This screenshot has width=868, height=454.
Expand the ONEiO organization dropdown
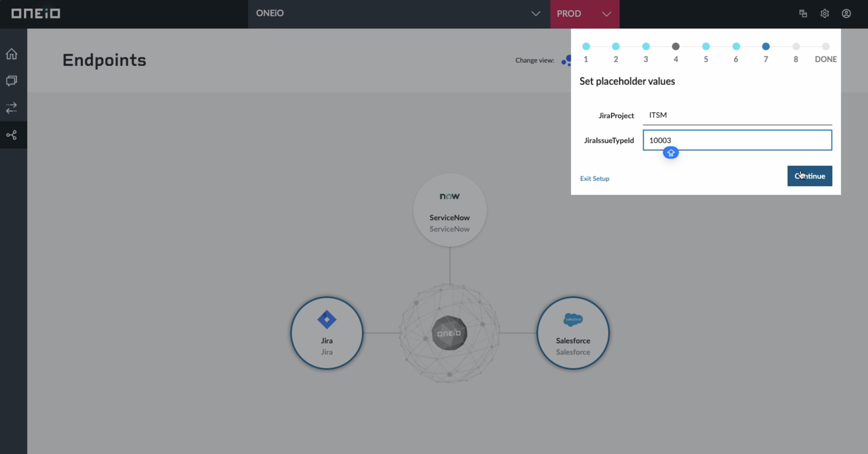[399, 14]
